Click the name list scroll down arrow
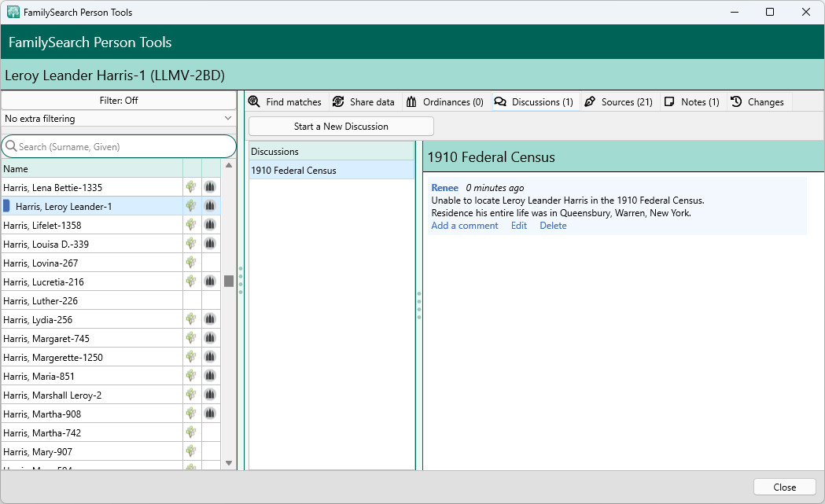This screenshot has width=825, height=504. click(x=229, y=463)
